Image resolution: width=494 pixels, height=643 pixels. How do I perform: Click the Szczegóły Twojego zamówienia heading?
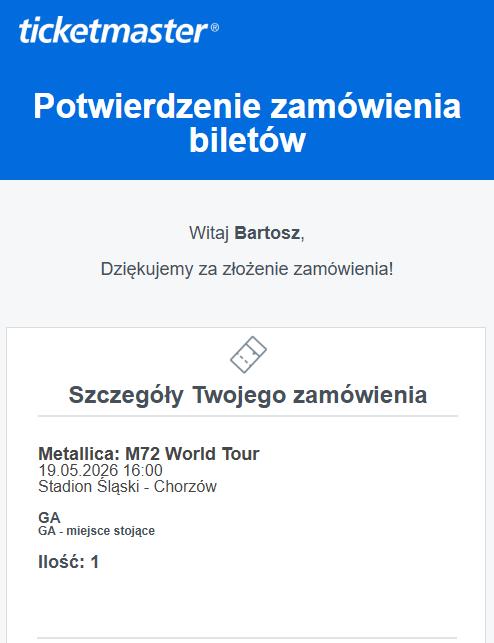[x=248, y=395]
